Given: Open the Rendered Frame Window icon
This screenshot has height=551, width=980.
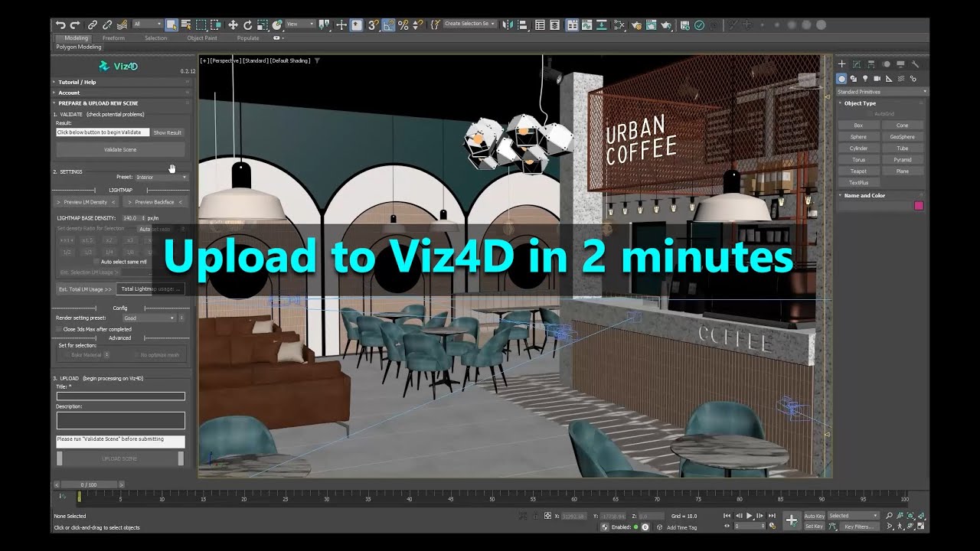Looking at the screenshot, I should (x=652, y=24).
